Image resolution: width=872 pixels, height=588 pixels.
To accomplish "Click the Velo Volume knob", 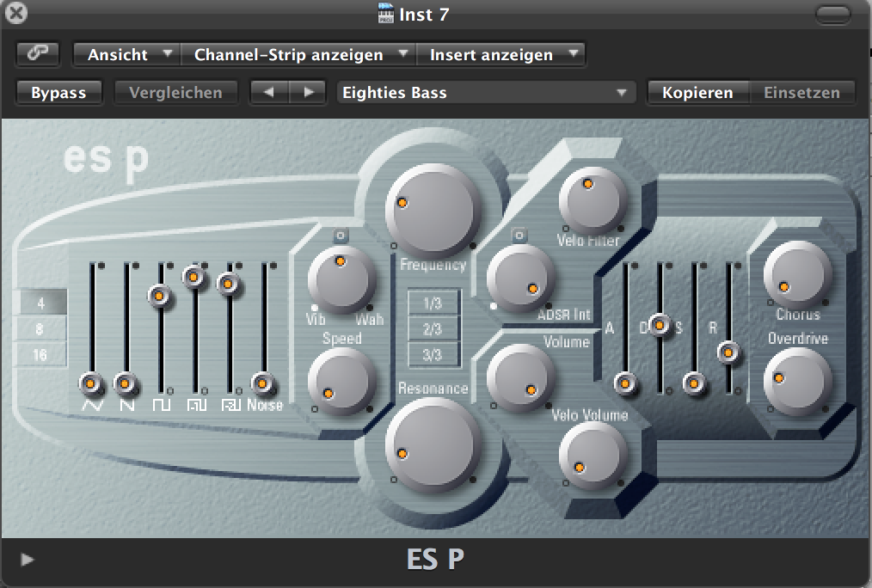I will pyautogui.click(x=593, y=456).
